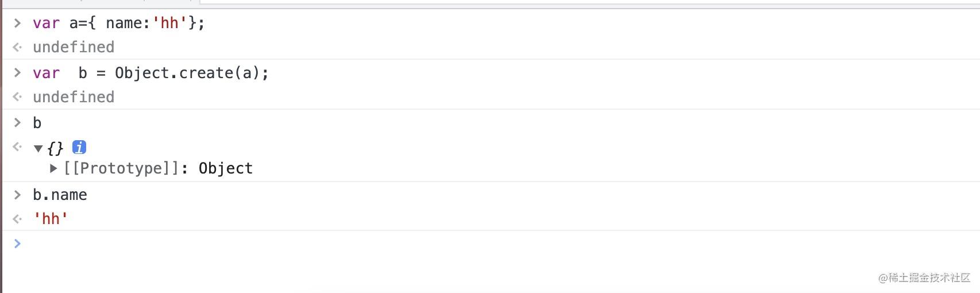Click the Object value of the prototype

coord(226,168)
